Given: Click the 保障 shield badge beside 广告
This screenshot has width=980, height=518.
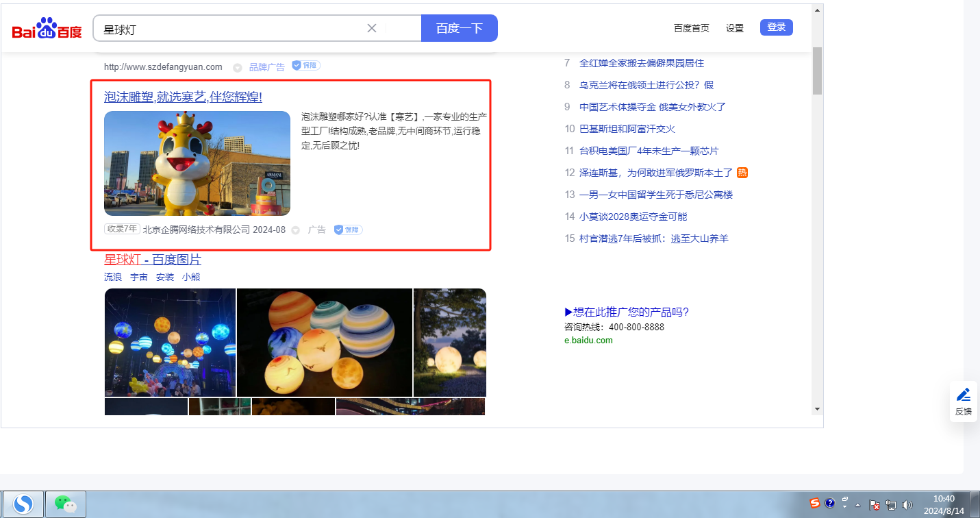Looking at the screenshot, I should [x=349, y=230].
